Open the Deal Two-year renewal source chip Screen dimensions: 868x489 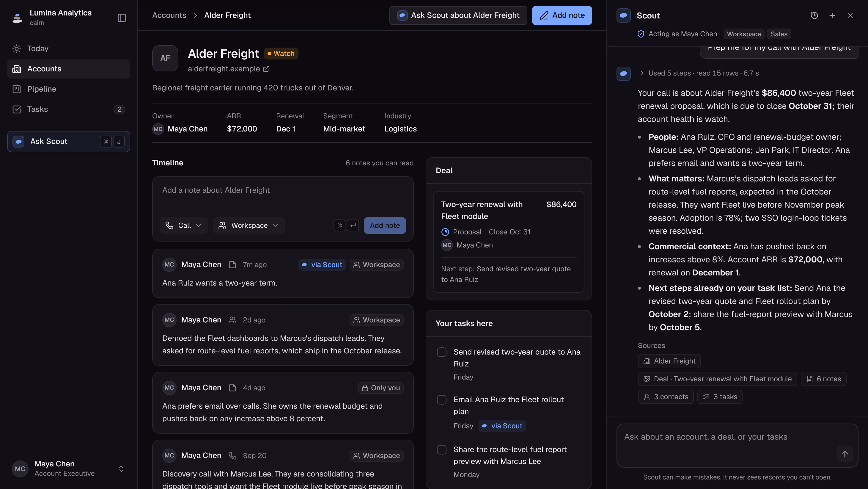pyautogui.click(x=717, y=379)
